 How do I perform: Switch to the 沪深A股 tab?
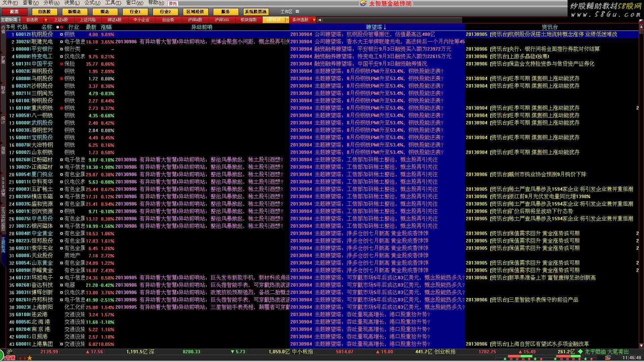pos(195,20)
